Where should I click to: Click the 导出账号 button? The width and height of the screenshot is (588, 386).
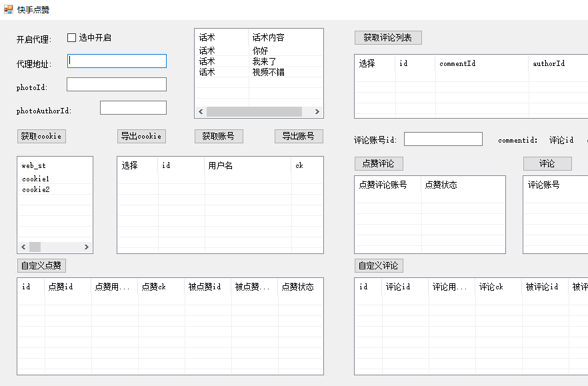pos(299,136)
